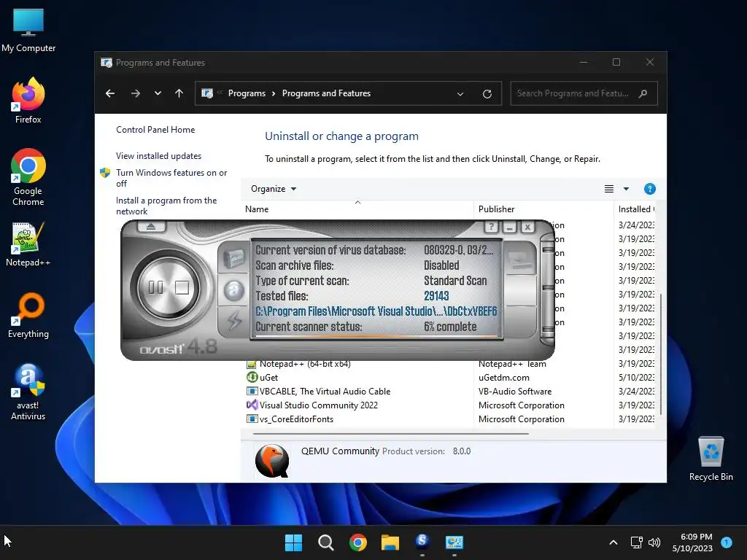Screen dimensions: 747x560
Task: Open Firefox desktop shortcut
Action: [28, 101]
